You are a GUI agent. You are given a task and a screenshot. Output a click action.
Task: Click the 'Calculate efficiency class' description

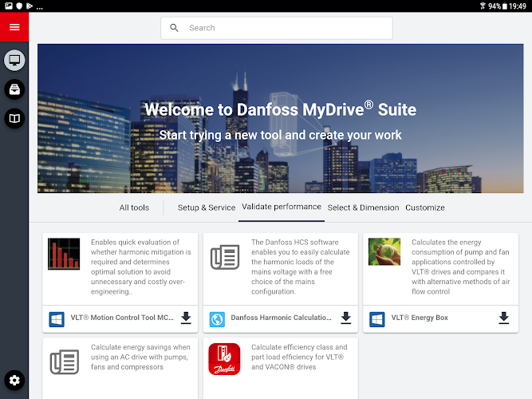[x=299, y=357]
